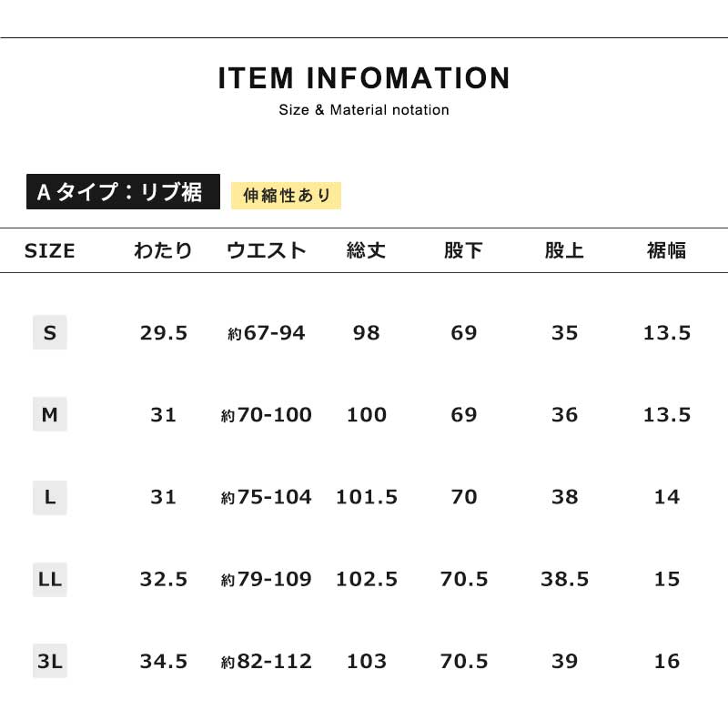Image resolution: width=728 pixels, height=710 pixels.
Task: Click the 3L size label box
Action: pyautogui.click(x=50, y=661)
